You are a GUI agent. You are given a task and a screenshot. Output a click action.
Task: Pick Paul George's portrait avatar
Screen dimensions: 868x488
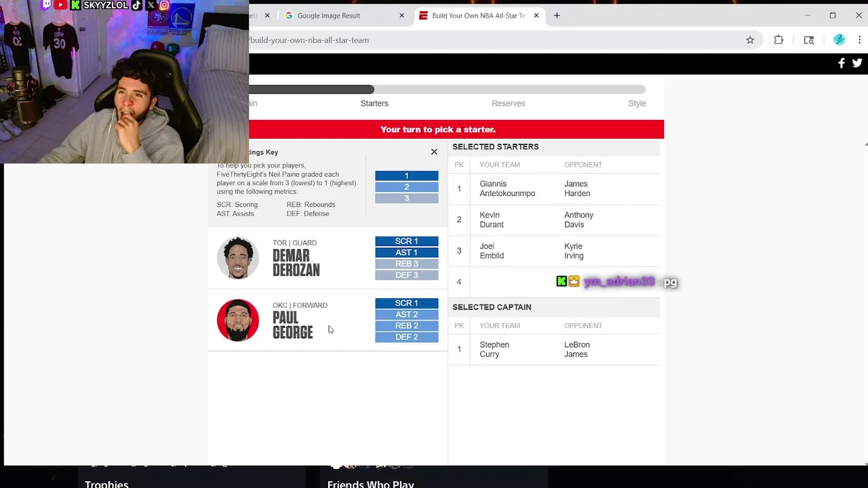coord(238,320)
